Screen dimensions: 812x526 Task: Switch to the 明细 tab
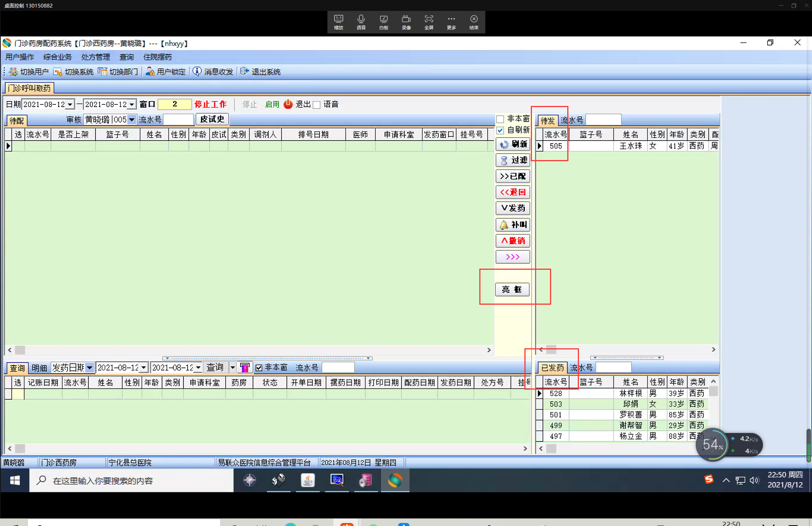(39, 368)
